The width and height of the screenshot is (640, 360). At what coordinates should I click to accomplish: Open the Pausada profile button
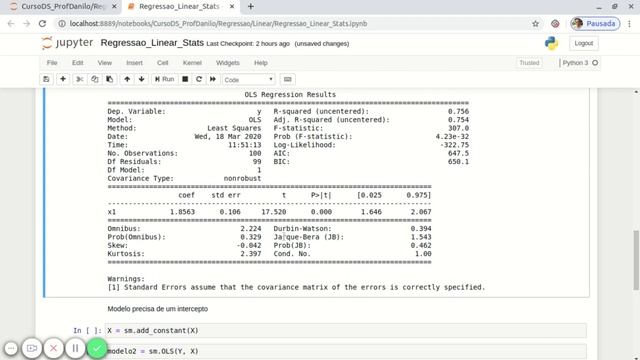click(x=595, y=24)
